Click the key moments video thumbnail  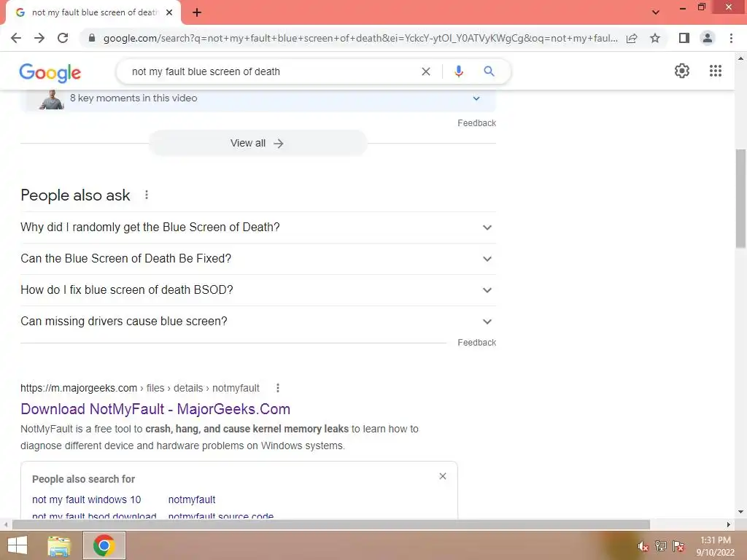click(x=52, y=99)
